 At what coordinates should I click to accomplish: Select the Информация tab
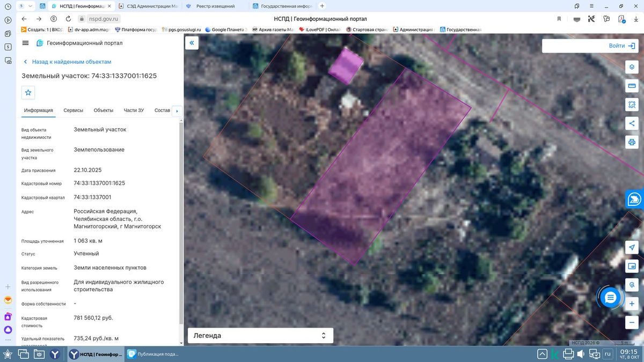click(38, 110)
